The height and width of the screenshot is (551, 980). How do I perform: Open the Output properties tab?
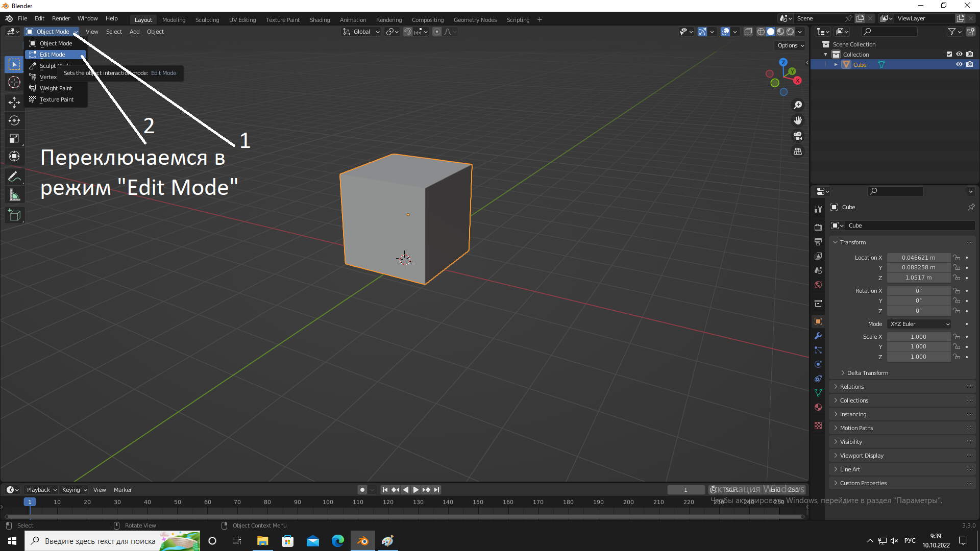click(x=818, y=241)
